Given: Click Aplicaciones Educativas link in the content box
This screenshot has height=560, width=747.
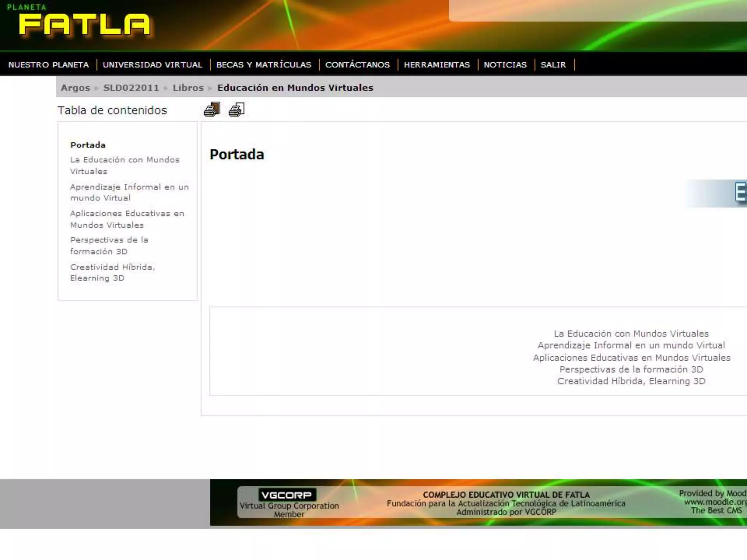Looking at the screenshot, I should coord(631,358).
